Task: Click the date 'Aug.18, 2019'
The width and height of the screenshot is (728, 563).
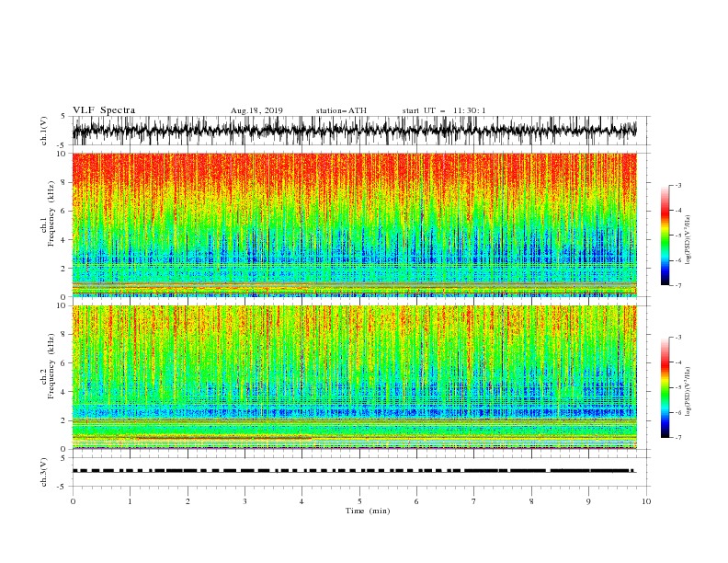Action: (256, 110)
